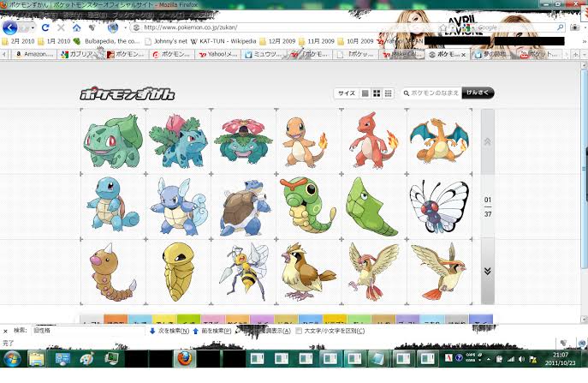Open the Windows Start menu orb

click(12, 359)
